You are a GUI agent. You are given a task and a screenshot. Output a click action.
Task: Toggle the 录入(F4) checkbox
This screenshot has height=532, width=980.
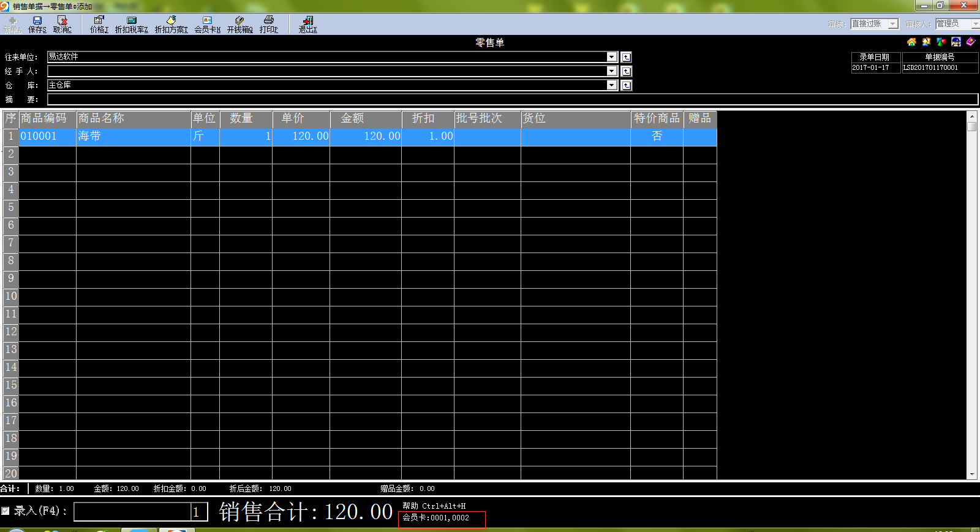pyautogui.click(x=6, y=511)
